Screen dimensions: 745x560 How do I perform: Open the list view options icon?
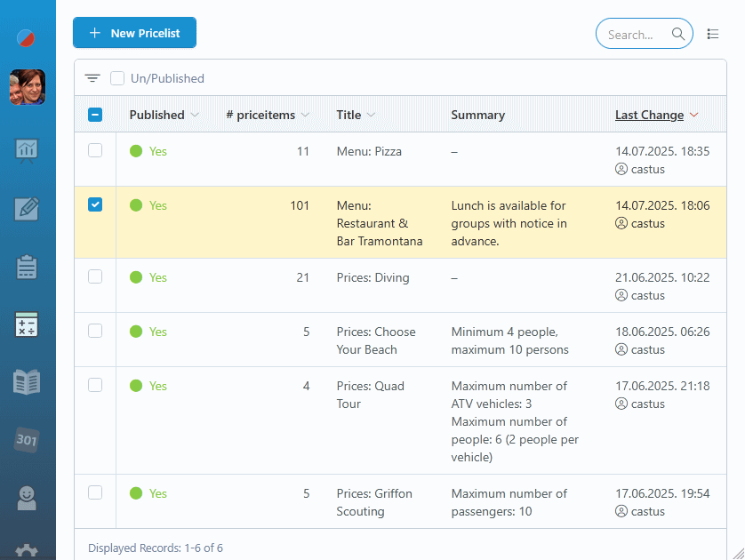[x=713, y=34]
